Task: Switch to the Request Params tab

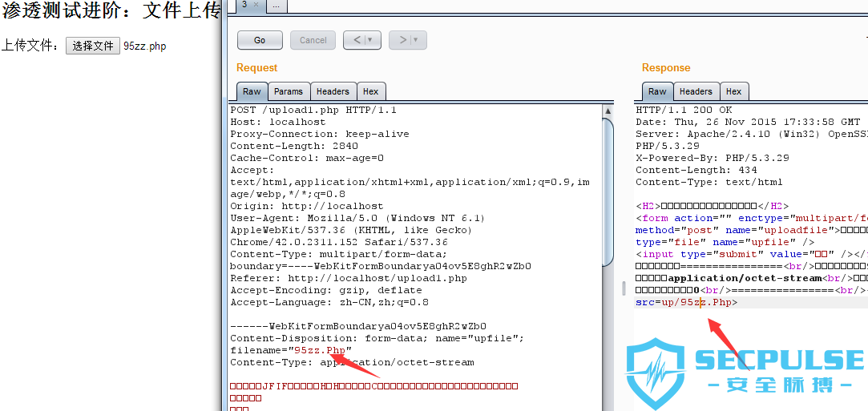Action: click(289, 91)
